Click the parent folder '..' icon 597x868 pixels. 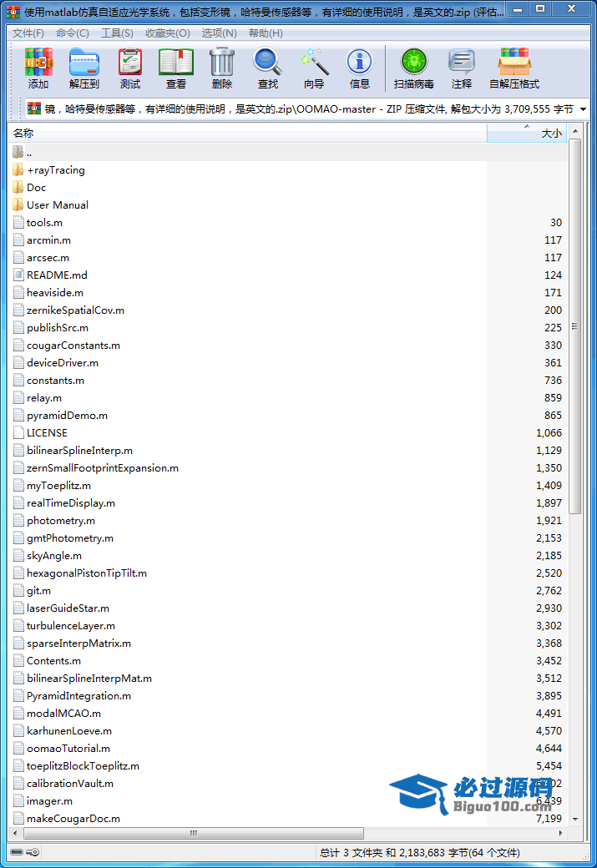click(18, 152)
